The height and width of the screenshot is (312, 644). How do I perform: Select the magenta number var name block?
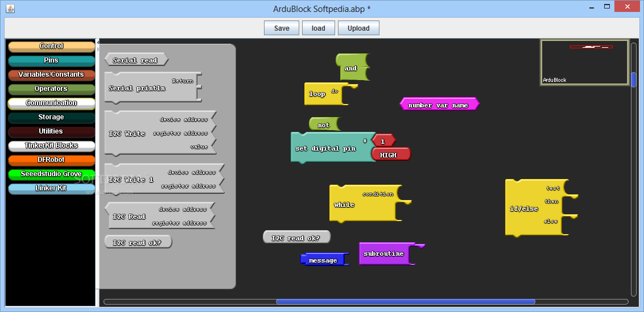[439, 104]
